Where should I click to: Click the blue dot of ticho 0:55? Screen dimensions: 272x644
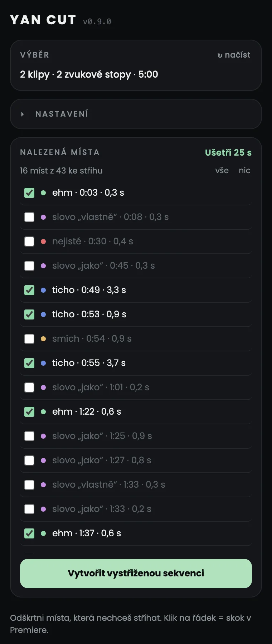[43, 363]
